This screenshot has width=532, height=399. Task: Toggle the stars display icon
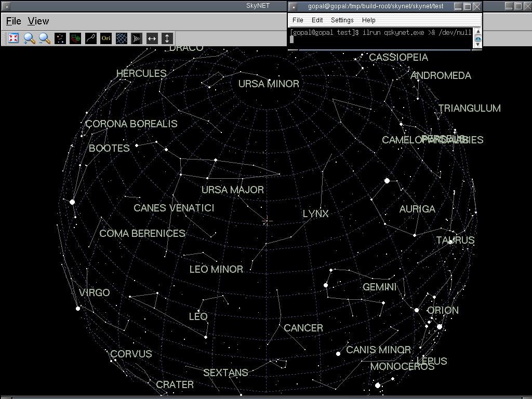point(60,38)
